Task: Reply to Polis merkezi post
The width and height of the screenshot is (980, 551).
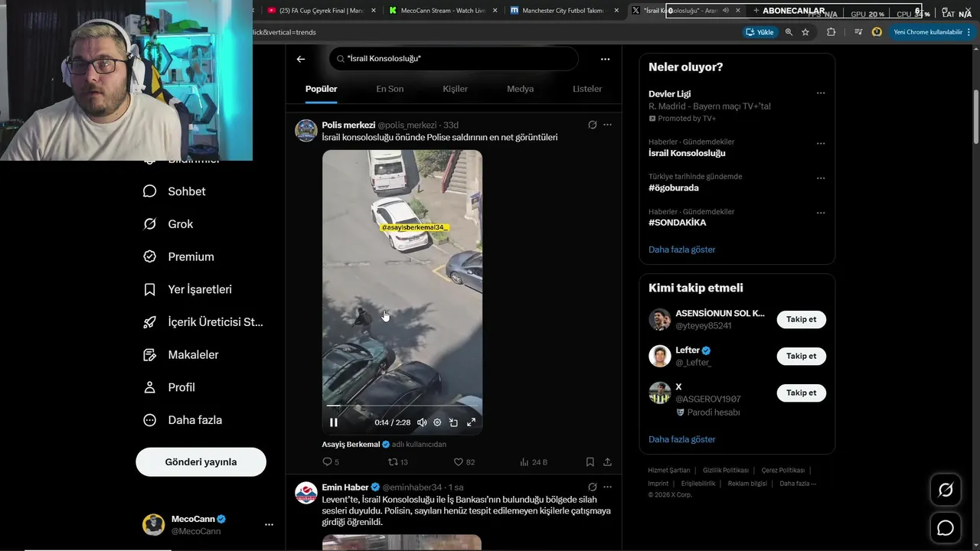Action: pos(331,462)
